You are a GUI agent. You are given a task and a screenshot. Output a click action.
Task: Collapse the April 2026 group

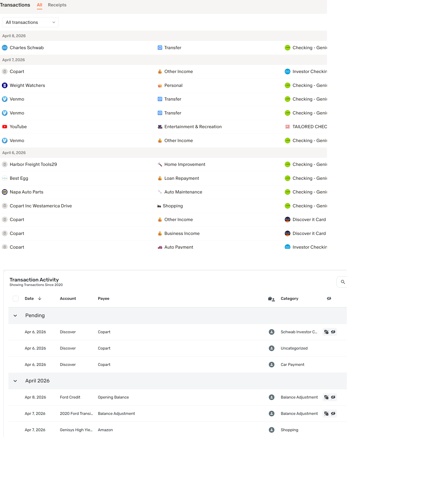(x=15, y=381)
